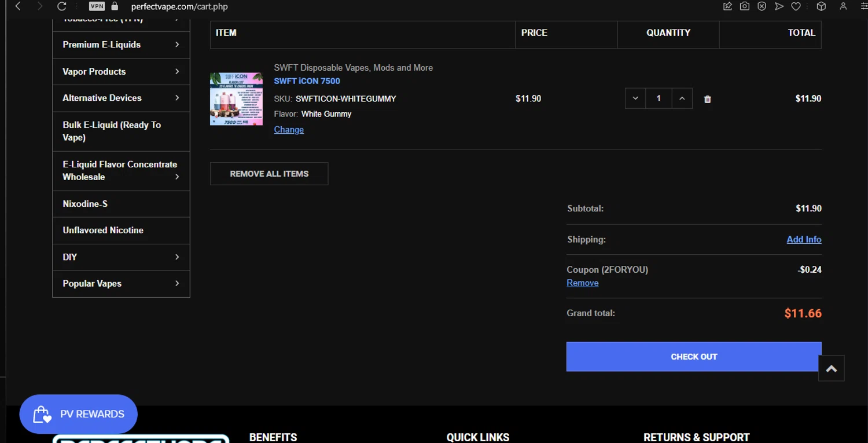Expand the E-Liquid Flavor Concentrate Wholesale arrow
Viewport: 868px width, 443px height.
click(x=177, y=177)
